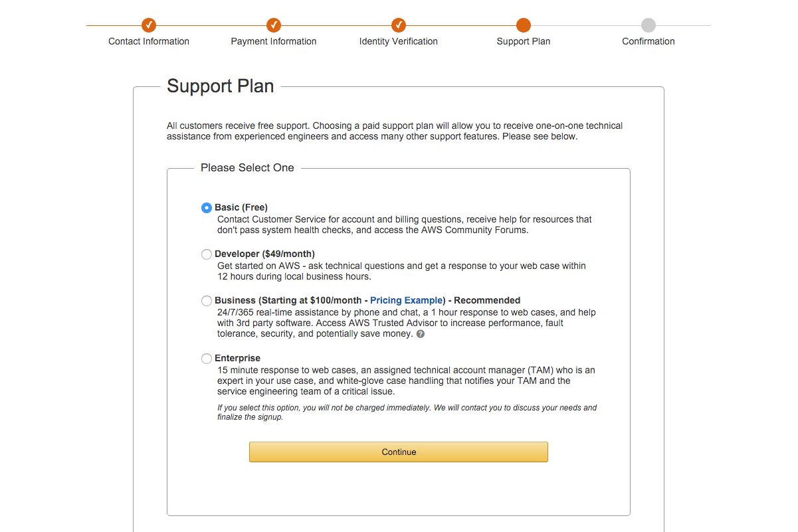798x532 pixels.
Task: Select the Developer ($49/month) plan radio button
Action: click(207, 254)
